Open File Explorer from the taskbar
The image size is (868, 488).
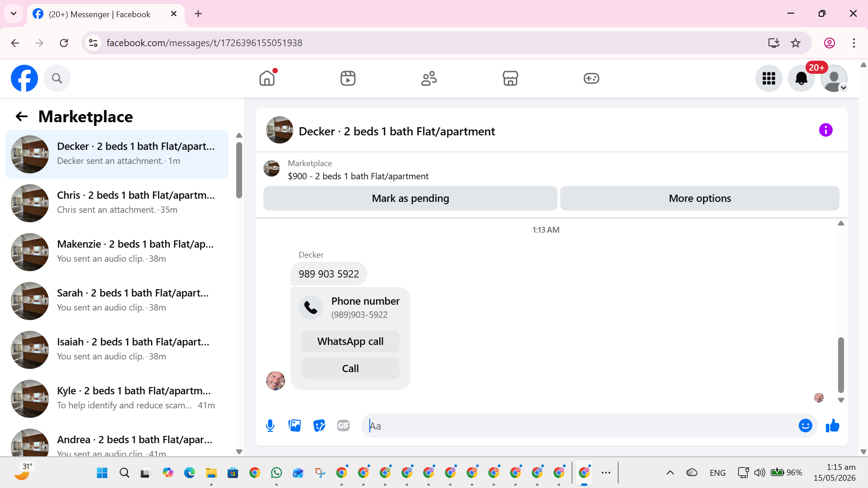pos(211,473)
